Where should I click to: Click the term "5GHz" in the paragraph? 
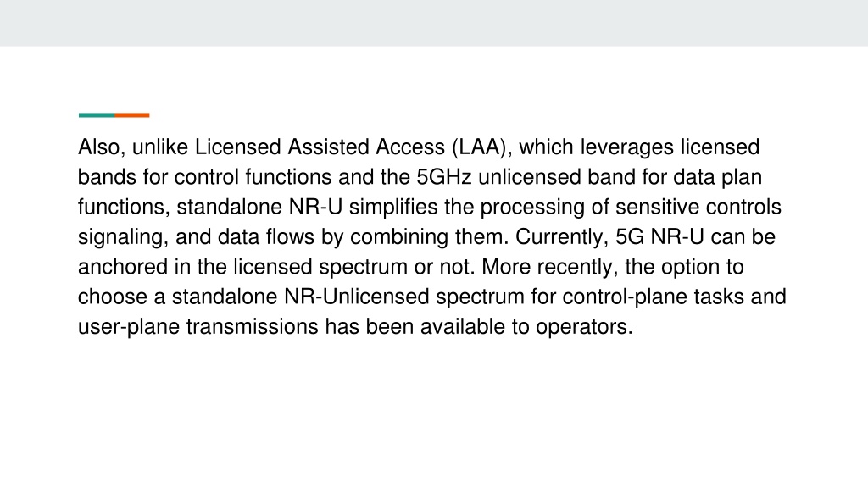coord(444,177)
